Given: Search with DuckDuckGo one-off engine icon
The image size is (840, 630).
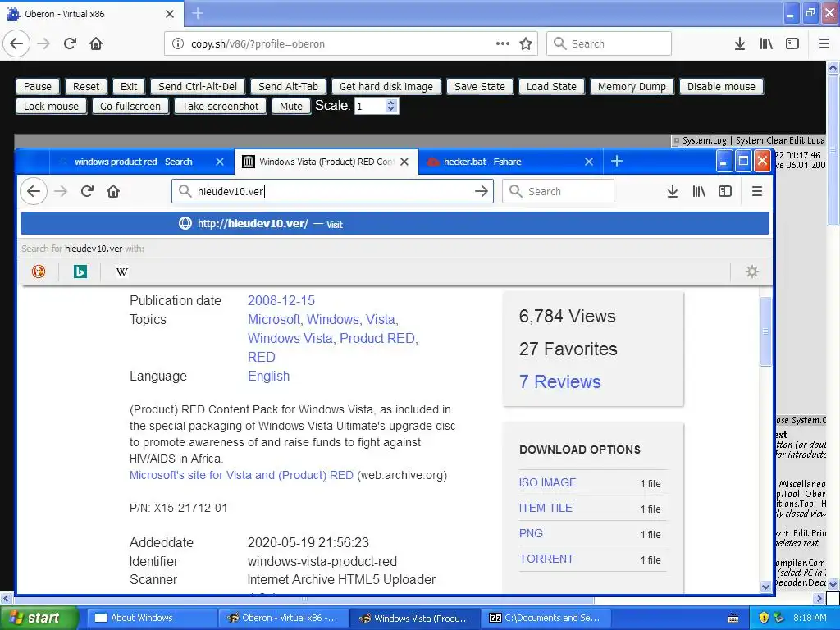Looking at the screenshot, I should pos(39,272).
